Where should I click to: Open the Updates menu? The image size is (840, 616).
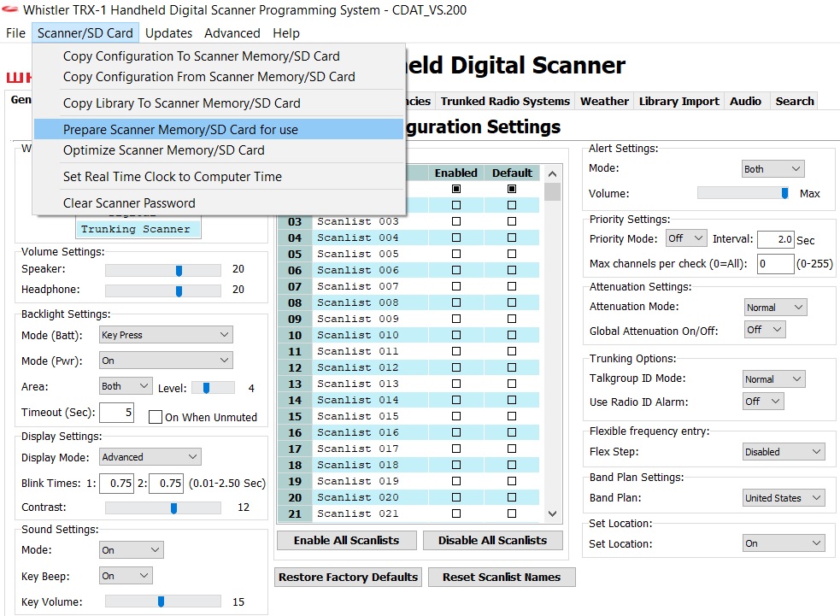click(168, 33)
